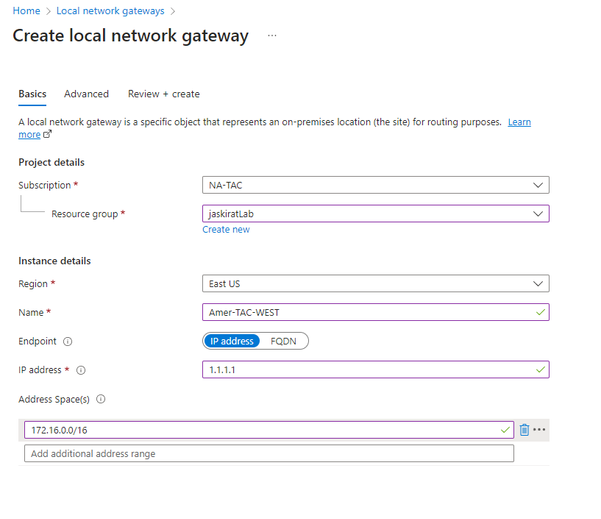Switch to the Review + create tab
This screenshot has height=519, width=601.
[164, 94]
